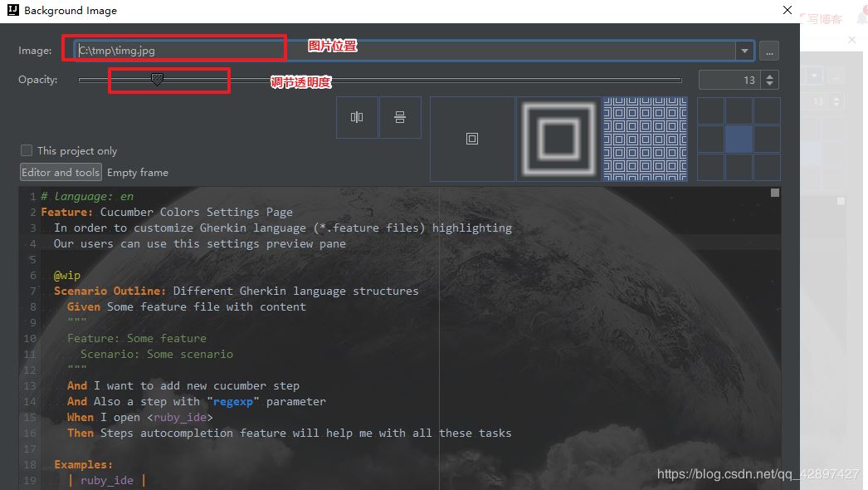Click "Scenario Outline:" keyword in preview
This screenshot has width=868, height=490.
[110, 291]
